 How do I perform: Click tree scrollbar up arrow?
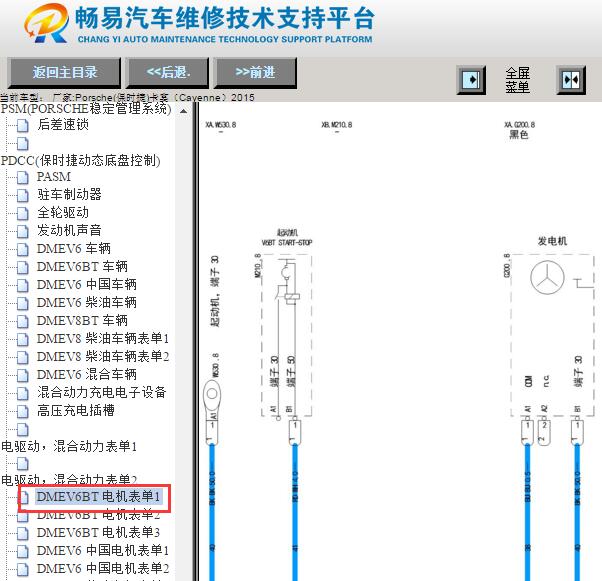click(184, 111)
